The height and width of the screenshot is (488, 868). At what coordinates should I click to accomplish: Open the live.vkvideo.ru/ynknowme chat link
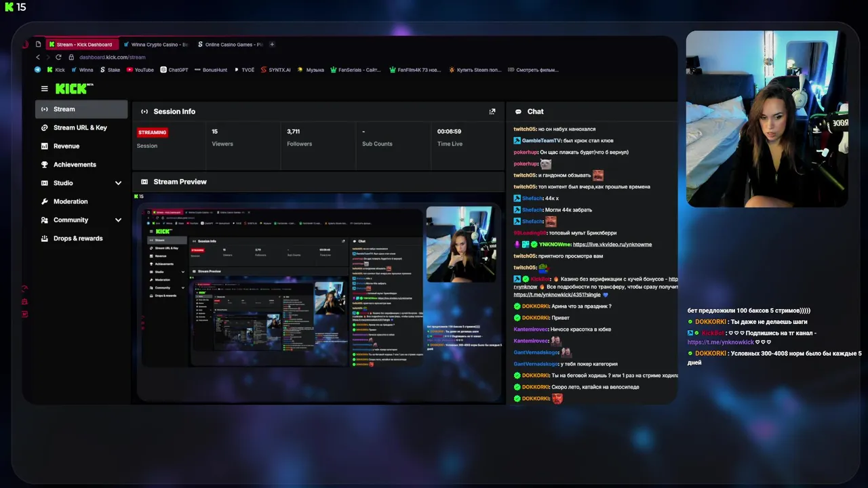coord(612,244)
